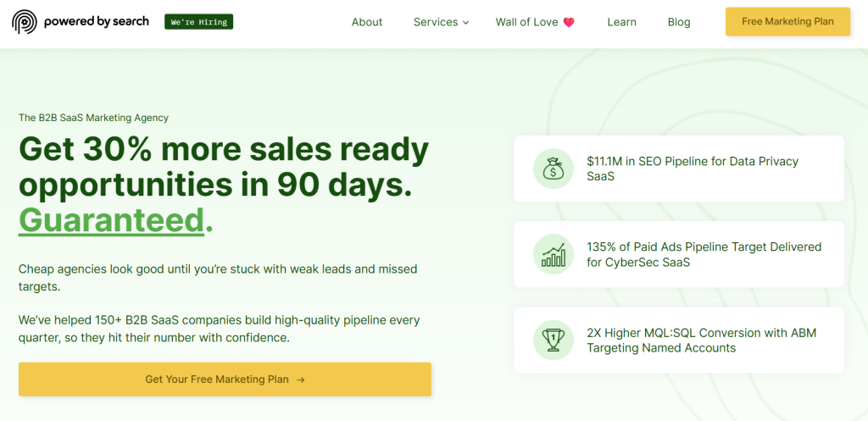This screenshot has height=421, width=868.
Task: Click the underlined Guaranteed link
Action: [x=111, y=219]
